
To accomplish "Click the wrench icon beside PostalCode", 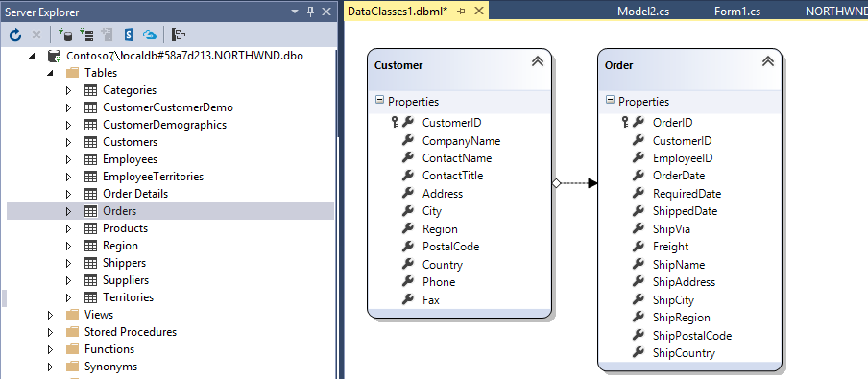I will (x=408, y=247).
